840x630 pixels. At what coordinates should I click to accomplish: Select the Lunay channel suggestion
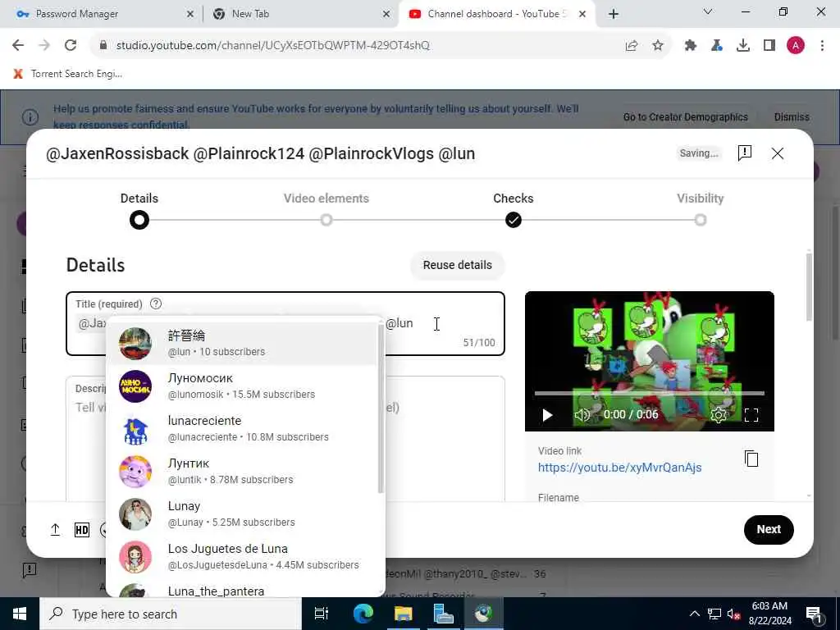pyautogui.click(x=242, y=514)
